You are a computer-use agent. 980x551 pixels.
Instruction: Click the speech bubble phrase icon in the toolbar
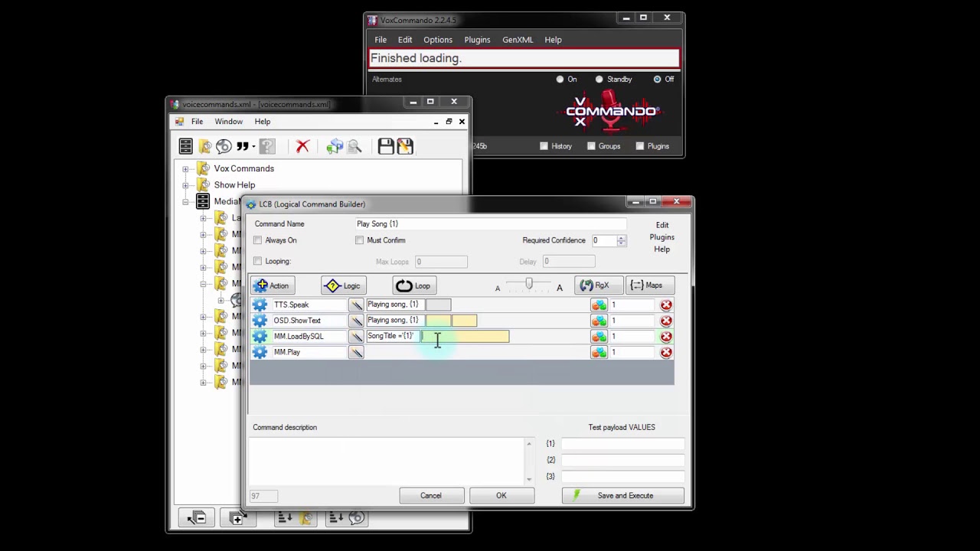(x=223, y=146)
